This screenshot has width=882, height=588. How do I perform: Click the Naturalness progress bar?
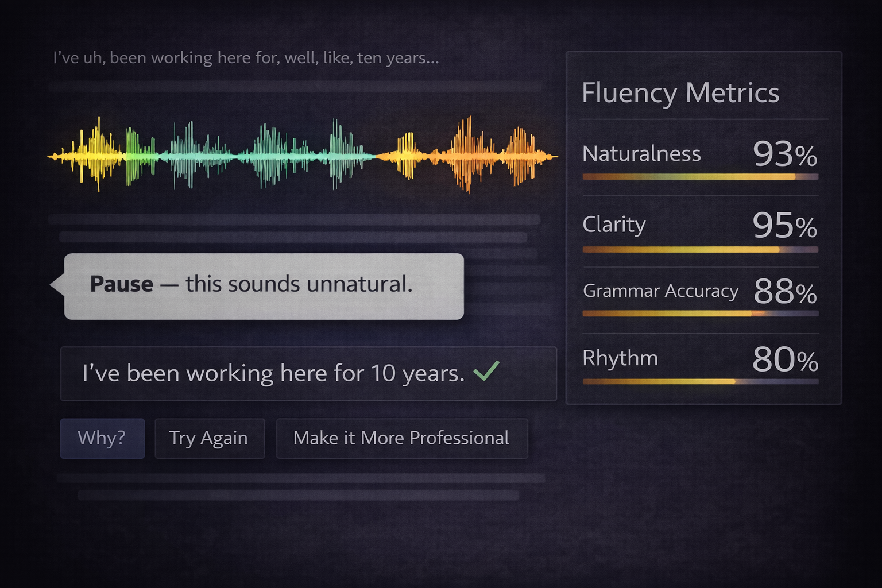(x=700, y=177)
